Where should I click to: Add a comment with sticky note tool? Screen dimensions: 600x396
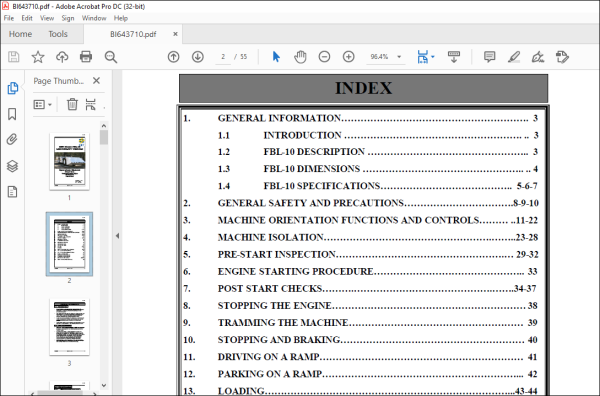[489, 57]
